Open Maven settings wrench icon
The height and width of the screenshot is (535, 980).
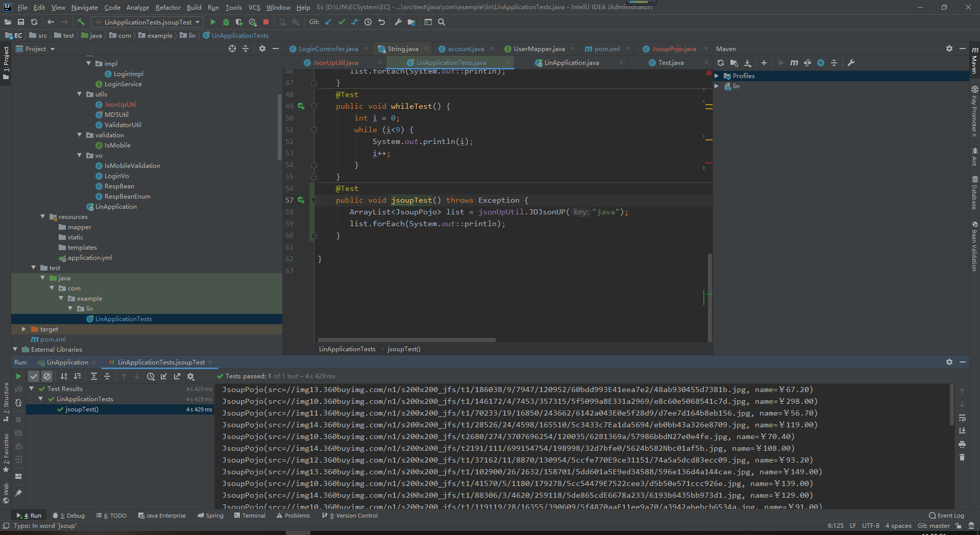[851, 63]
